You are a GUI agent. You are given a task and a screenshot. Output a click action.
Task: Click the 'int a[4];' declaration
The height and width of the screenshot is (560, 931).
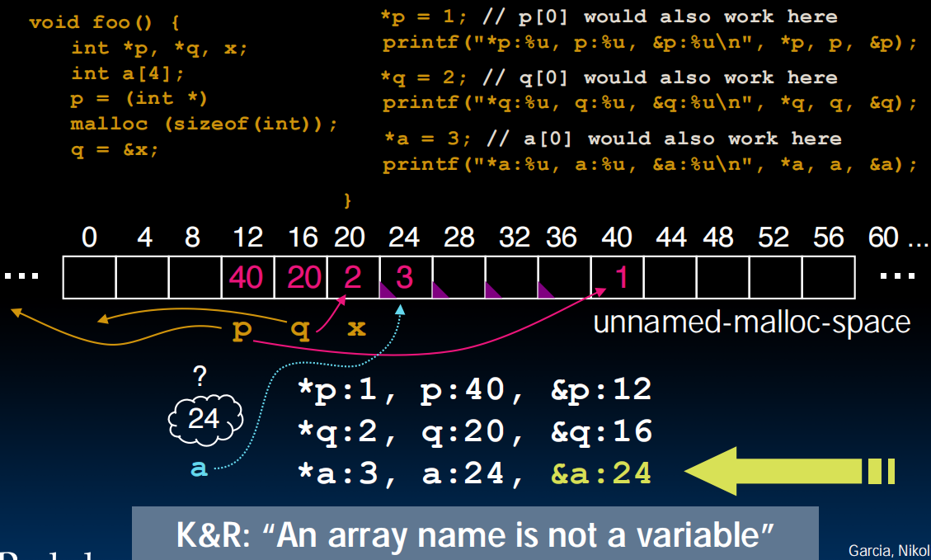128,73
